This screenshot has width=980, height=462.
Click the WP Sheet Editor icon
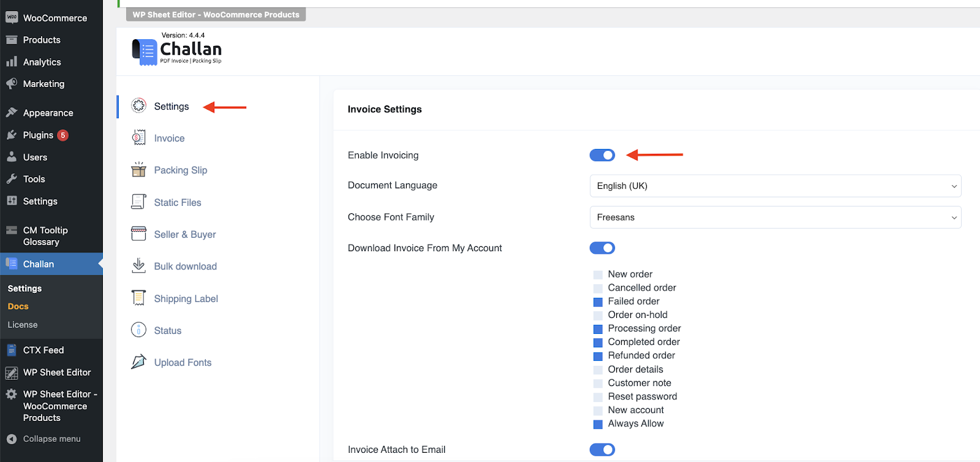[12, 373]
